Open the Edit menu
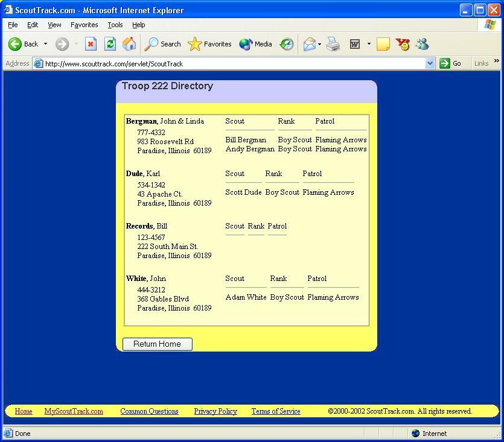 (33, 25)
